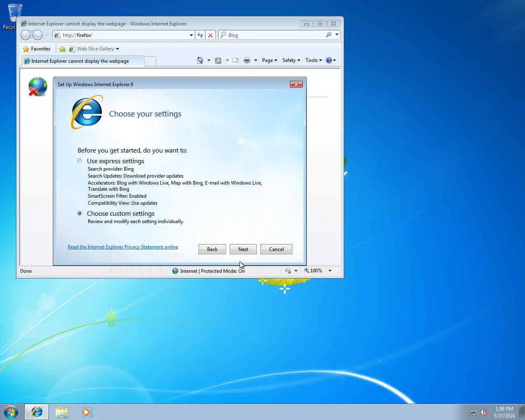Select the 'cannot display the webpage' tab
This screenshot has height=420, width=525.
pyautogui.click(x=82, y=61)
